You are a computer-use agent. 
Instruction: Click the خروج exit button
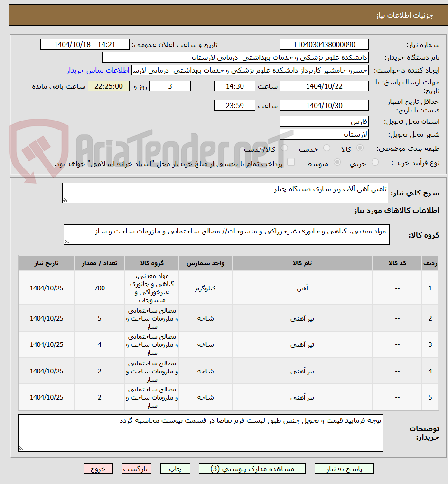click(x=98, y=468)
